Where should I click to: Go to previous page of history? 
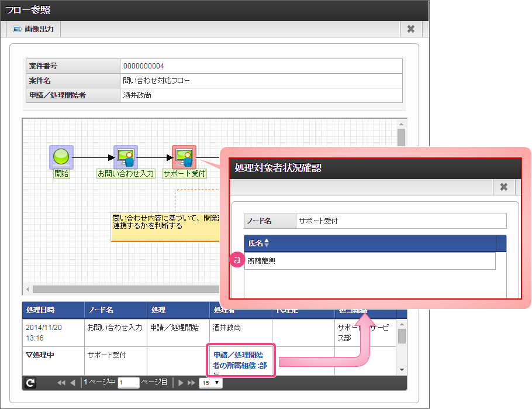[x=72, y=383]
